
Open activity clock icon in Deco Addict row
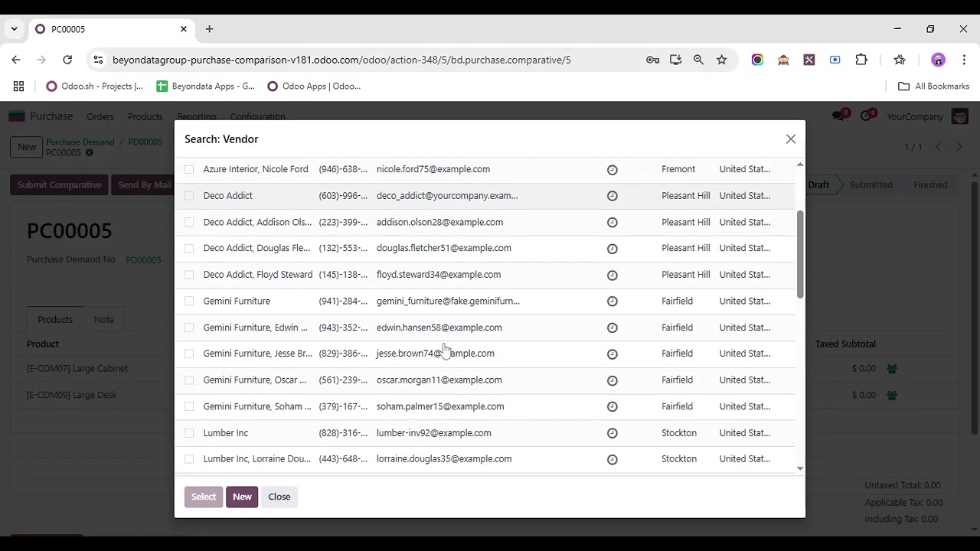(612, 196)
